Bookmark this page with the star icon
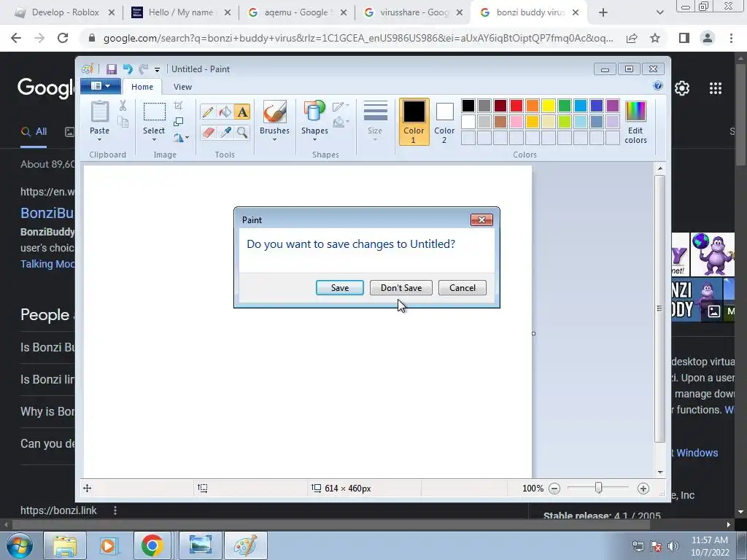The width and height of the screenshot is (747, 560). (655, 38)
